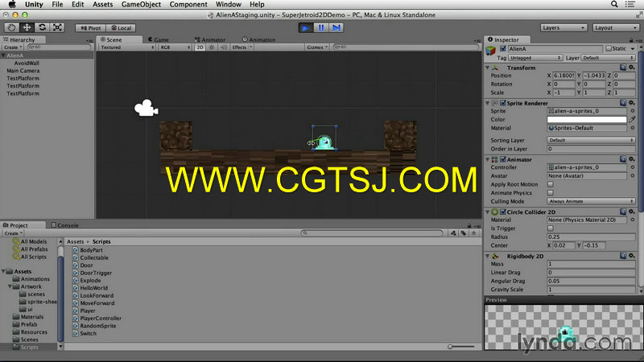Image resolution: width=644 pixels, height=362 pixels.
Task: Select the MoveForward script
Action: click(97, 303)
